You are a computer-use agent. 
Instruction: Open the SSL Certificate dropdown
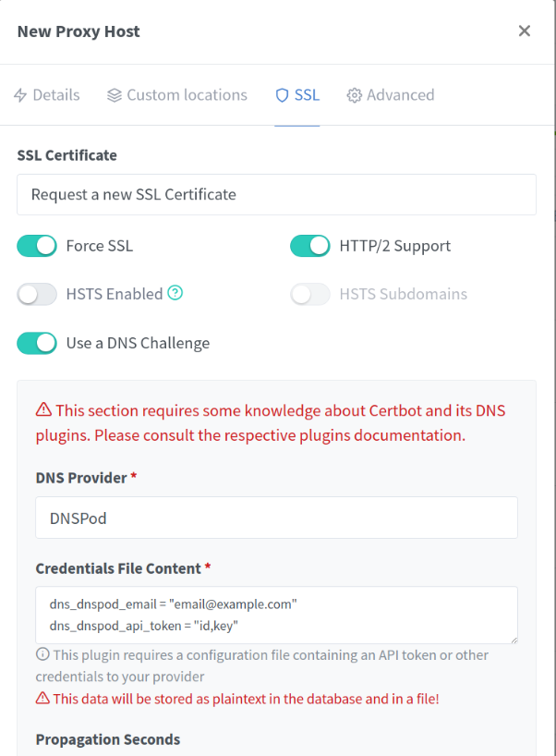(276, 195)
